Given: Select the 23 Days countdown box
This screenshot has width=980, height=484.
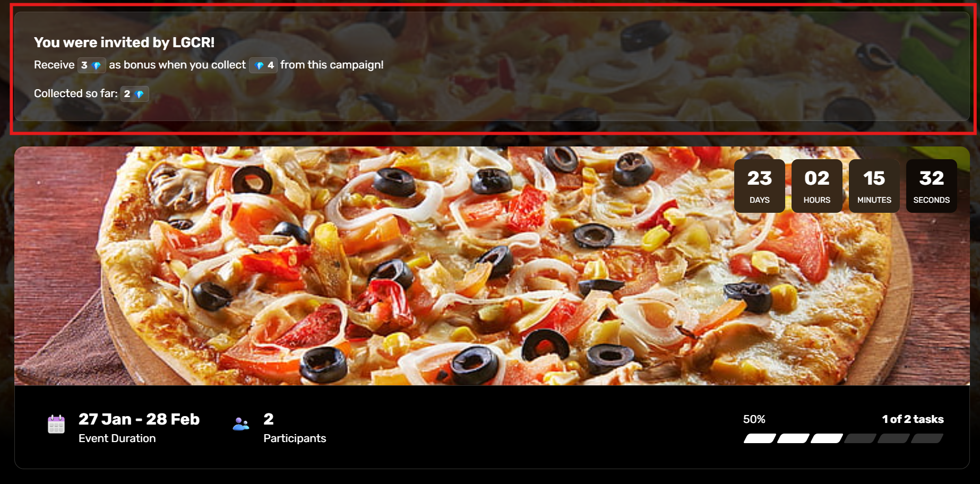Looking at the screenshot, I should pyautogui.click(x=759, y=186).
